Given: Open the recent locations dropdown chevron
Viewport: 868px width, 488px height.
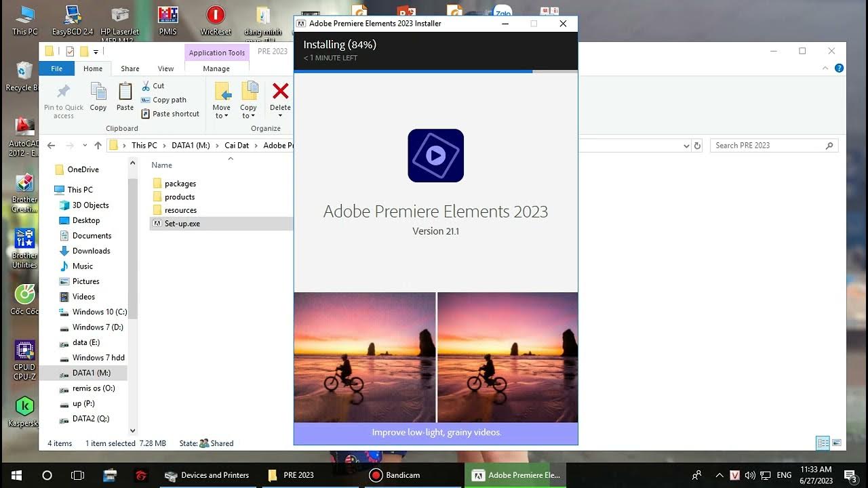Looking at the screenshot, I should (x=85, y=145).
